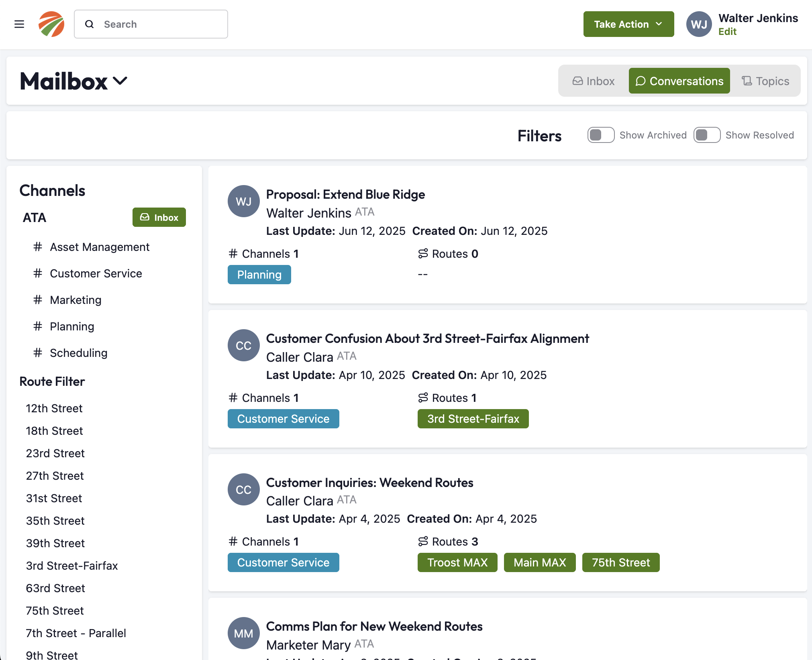Screen dimensions: 812x660
Task: Enable the Show Archived toggle
Action: click(600, 135)
